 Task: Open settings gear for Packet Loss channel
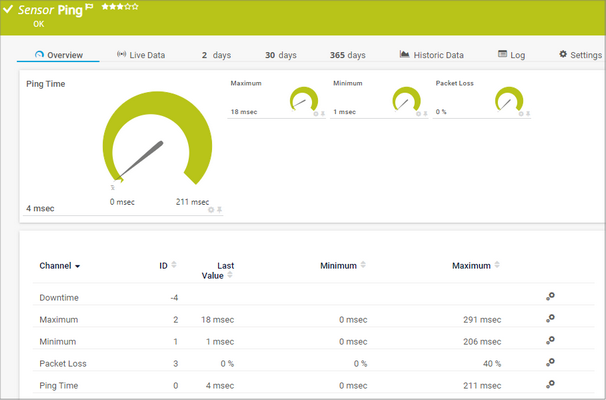[x=550, y=363]
